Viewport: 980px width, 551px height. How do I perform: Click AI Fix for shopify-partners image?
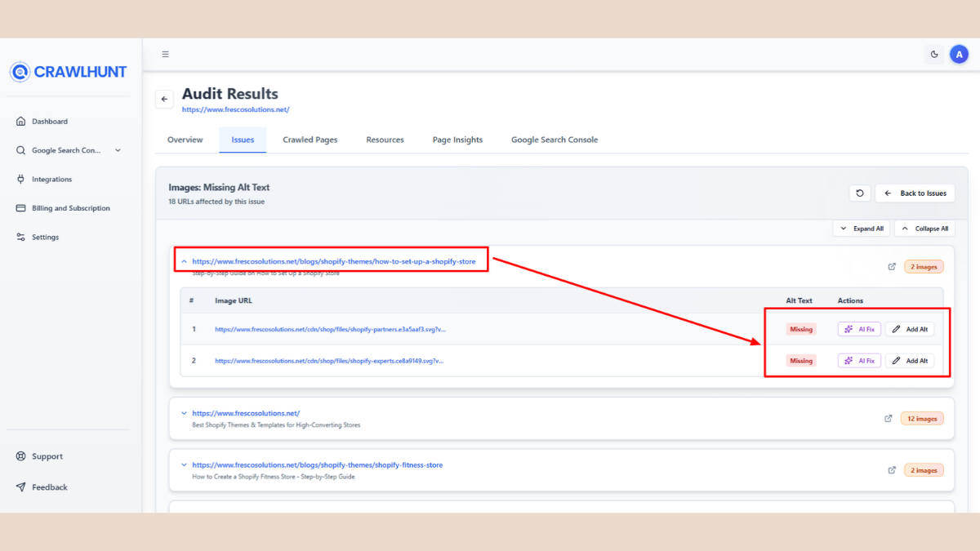point(859,329)
